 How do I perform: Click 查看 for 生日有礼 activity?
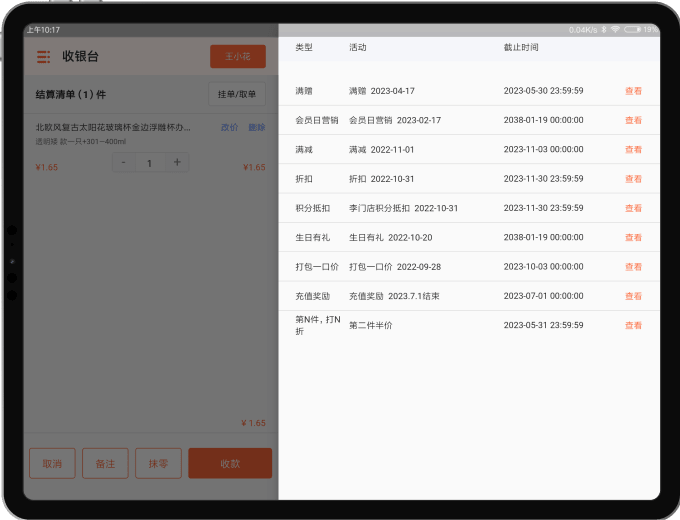click(633, 238)
